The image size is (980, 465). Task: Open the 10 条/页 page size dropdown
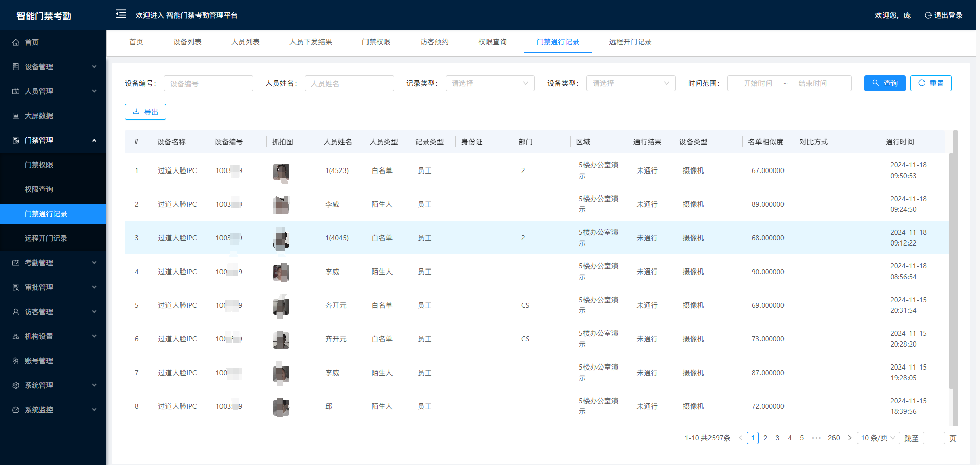878,438
